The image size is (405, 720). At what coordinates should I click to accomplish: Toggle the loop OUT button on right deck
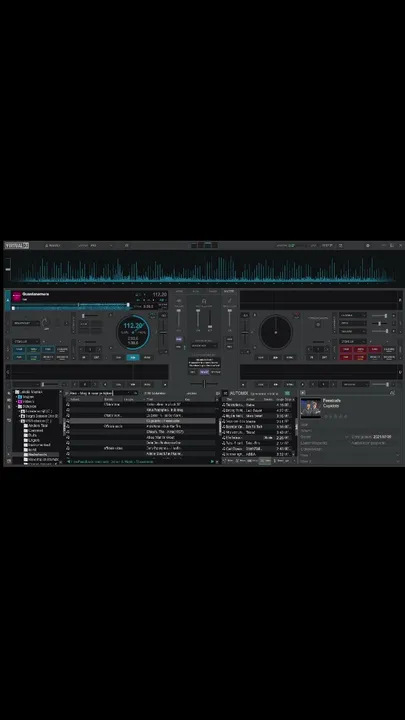coord(325,357)
